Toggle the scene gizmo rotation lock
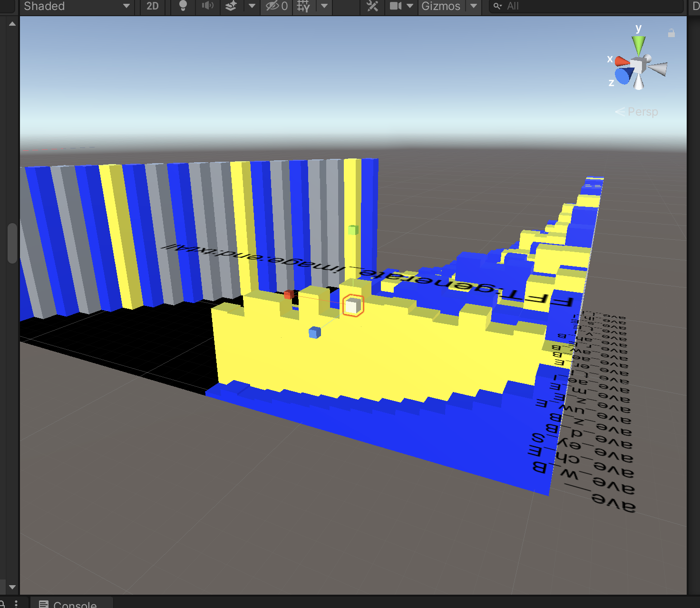Screen dimensions: 700x608 tap(671, 33)
